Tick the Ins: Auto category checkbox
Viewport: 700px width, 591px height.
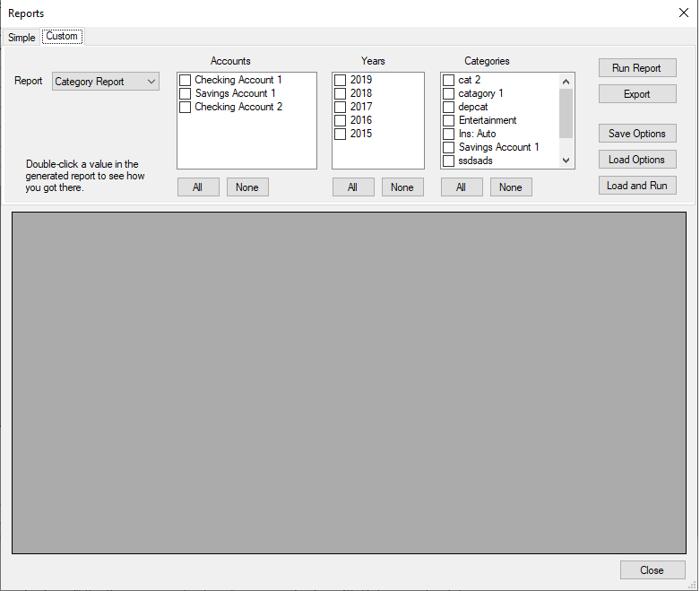click(449, 135)
